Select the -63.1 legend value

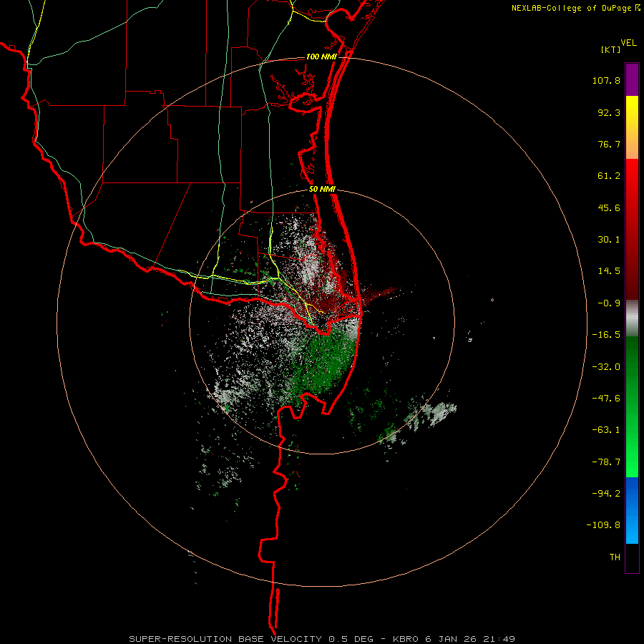pyautogui.click(x=606, y=430)
